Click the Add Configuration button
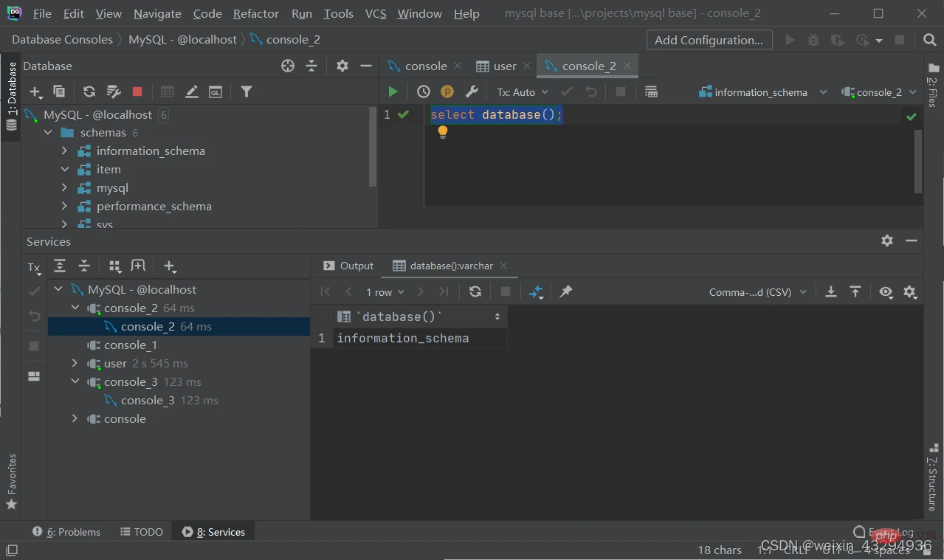This screenshot has width=944, height=560. click(709, 40)
